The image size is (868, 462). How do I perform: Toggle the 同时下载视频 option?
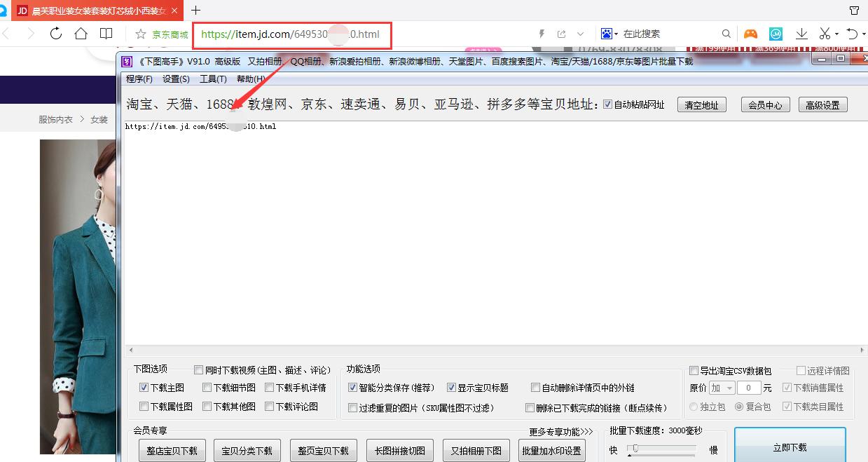coord(198,369)
